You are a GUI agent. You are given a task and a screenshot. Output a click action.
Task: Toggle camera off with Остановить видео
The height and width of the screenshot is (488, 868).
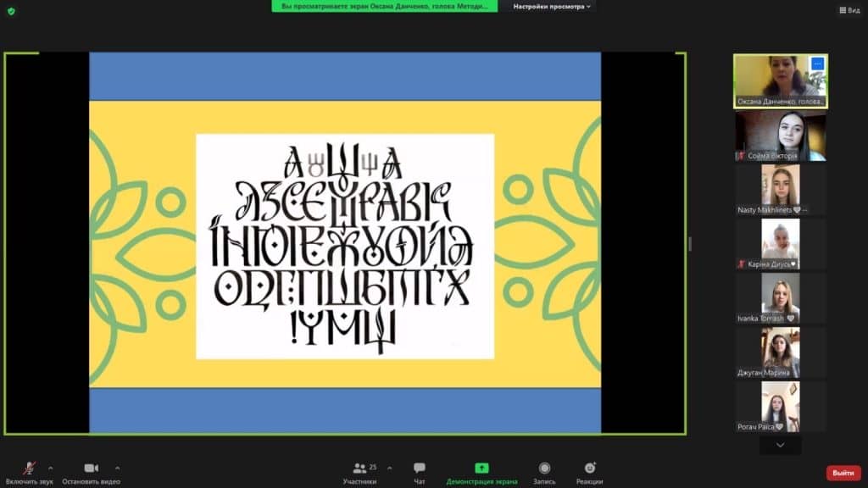coord(91,472)
